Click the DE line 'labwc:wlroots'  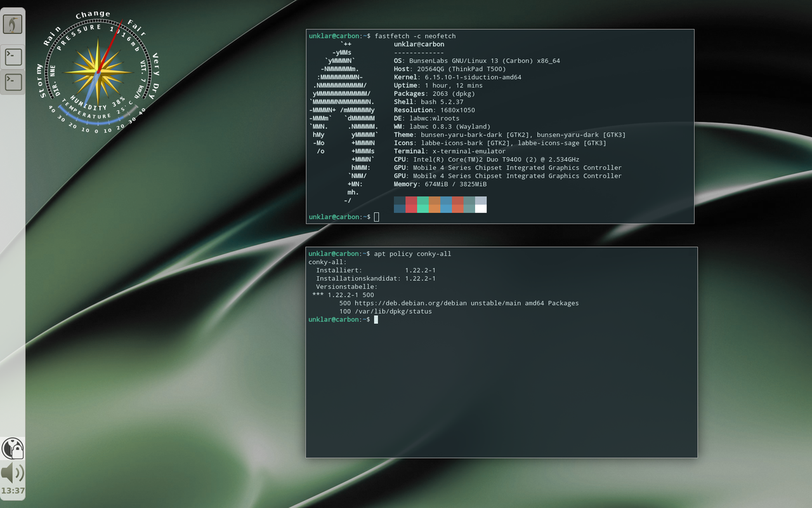pos(427,119)
